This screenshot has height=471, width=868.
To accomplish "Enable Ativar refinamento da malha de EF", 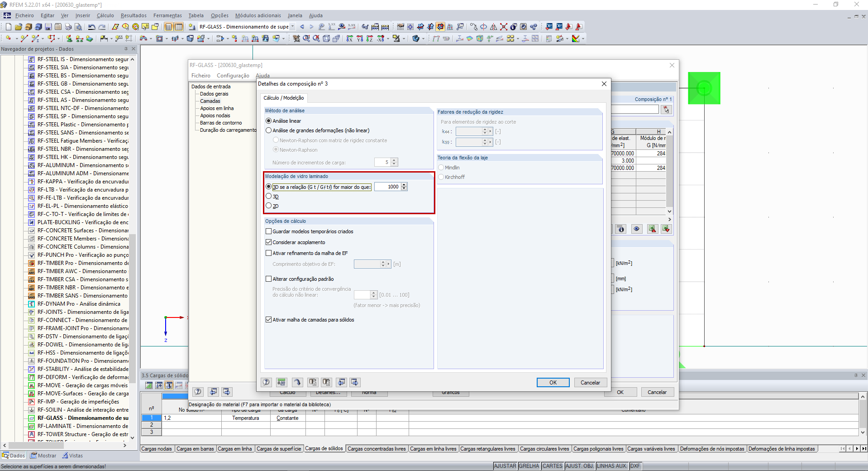I will [x=269, y=253].
